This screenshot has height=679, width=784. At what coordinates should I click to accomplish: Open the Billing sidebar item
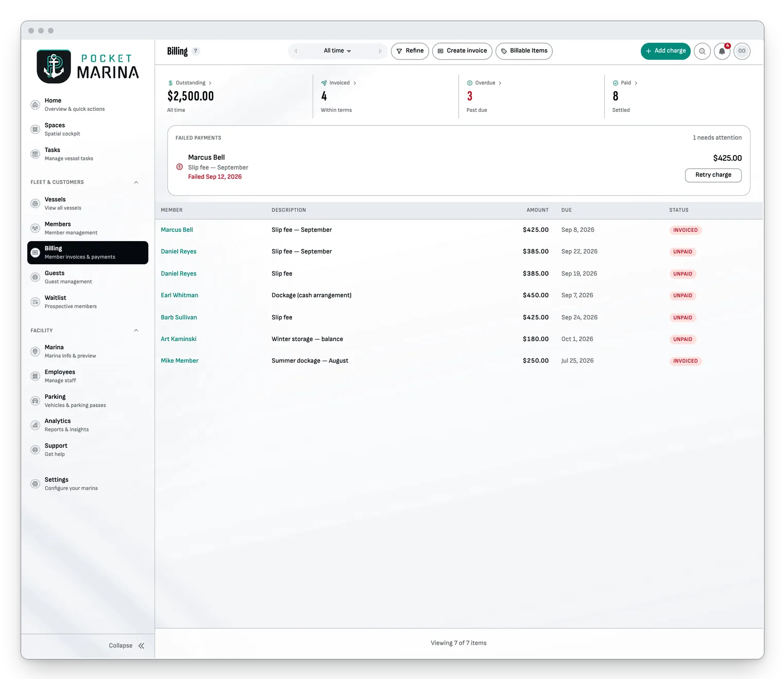coord(88,252)
